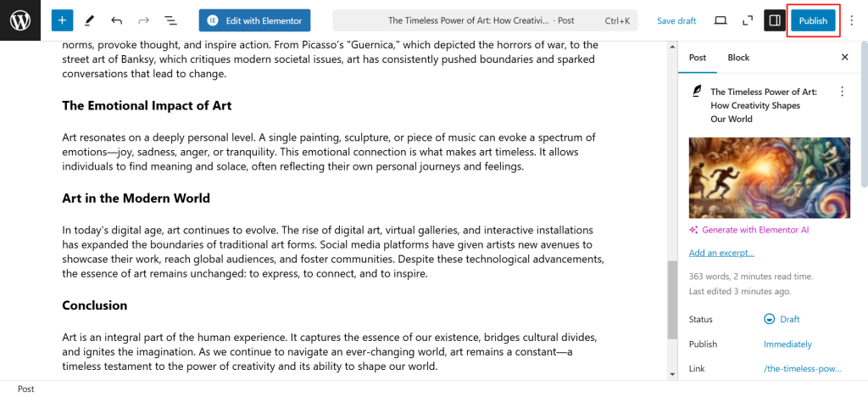Open the block inserter plus button
This screenshot has height=397, width=868.
pyautogui.click(x=63, y=20)
